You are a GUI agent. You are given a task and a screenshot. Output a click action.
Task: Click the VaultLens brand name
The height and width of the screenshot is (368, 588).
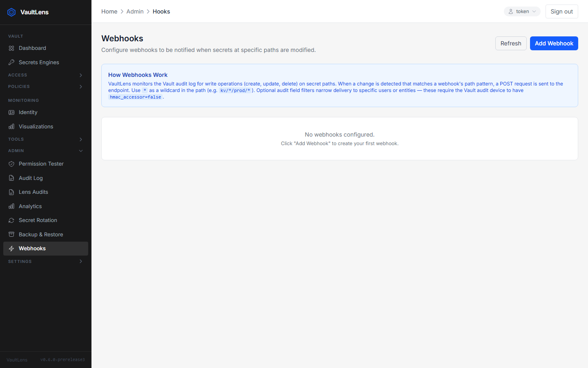34,12
